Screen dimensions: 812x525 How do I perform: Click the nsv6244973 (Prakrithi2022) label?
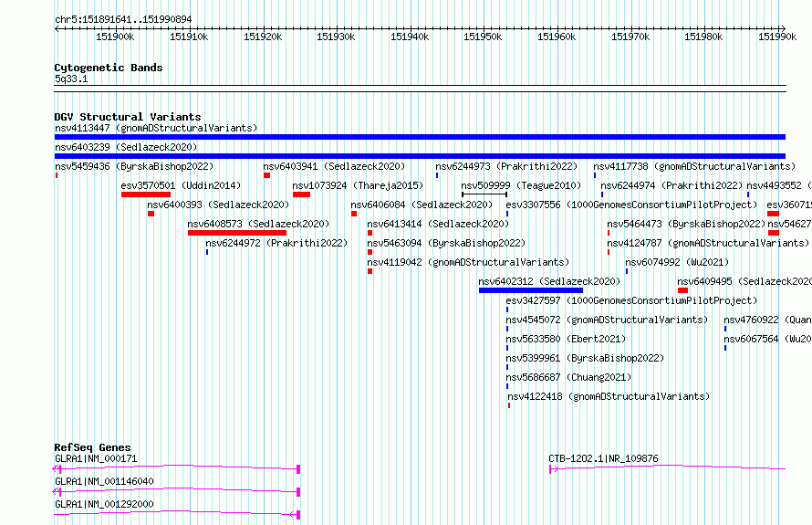tap(506, 166)
